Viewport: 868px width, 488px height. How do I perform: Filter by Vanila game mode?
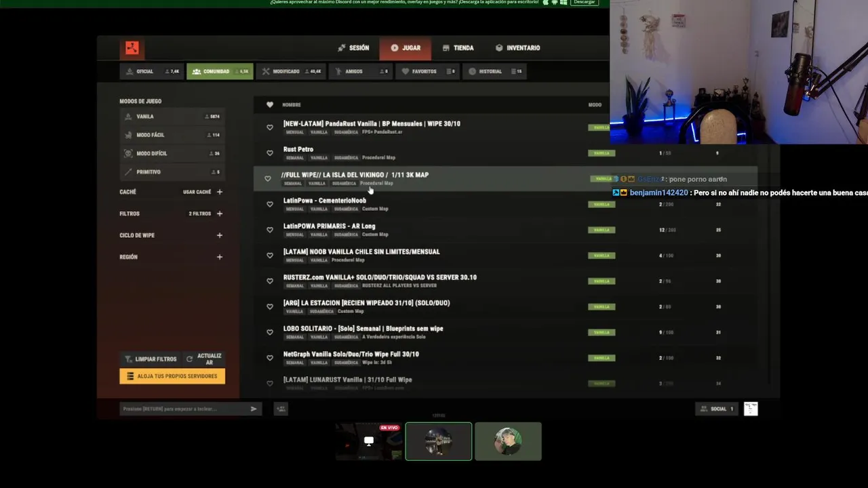point(172,117)
